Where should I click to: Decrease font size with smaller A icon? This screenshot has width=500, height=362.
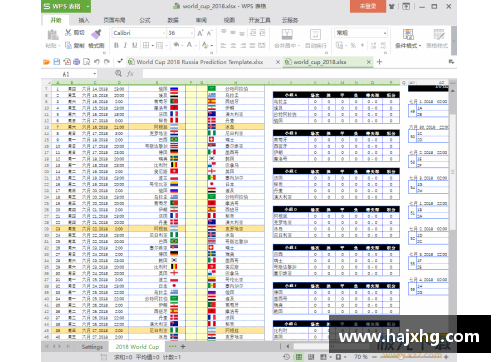point(210,33)
